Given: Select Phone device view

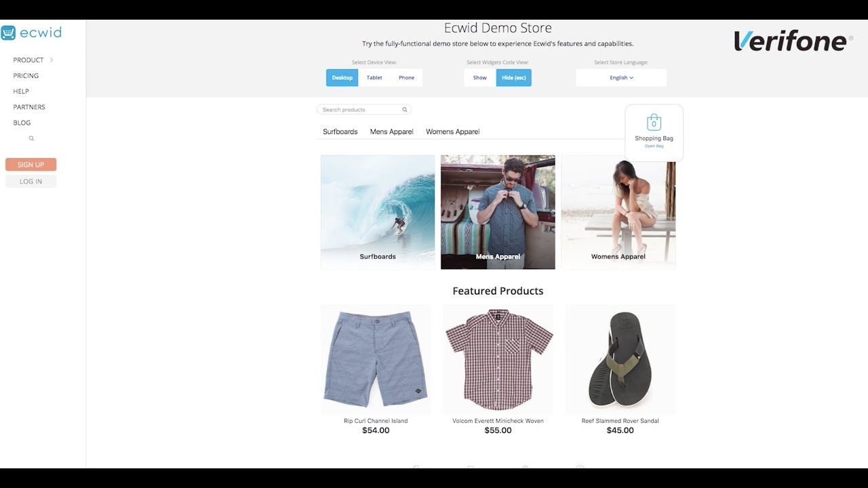Looking at the screenshot, I should click(x=406, y=78).
